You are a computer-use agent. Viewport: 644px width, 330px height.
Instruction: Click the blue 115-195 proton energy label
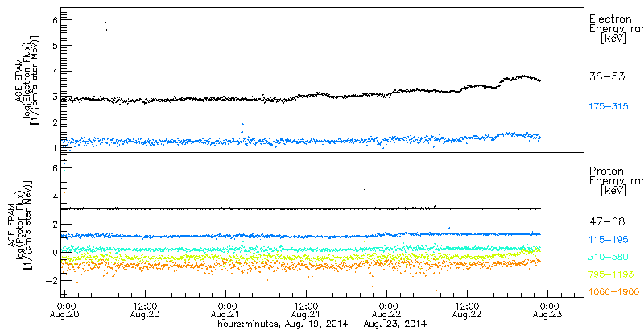[x=609, y=237]
